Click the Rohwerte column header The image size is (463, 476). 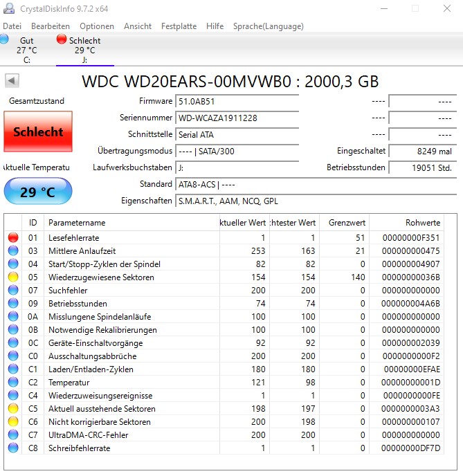point(406,223)
